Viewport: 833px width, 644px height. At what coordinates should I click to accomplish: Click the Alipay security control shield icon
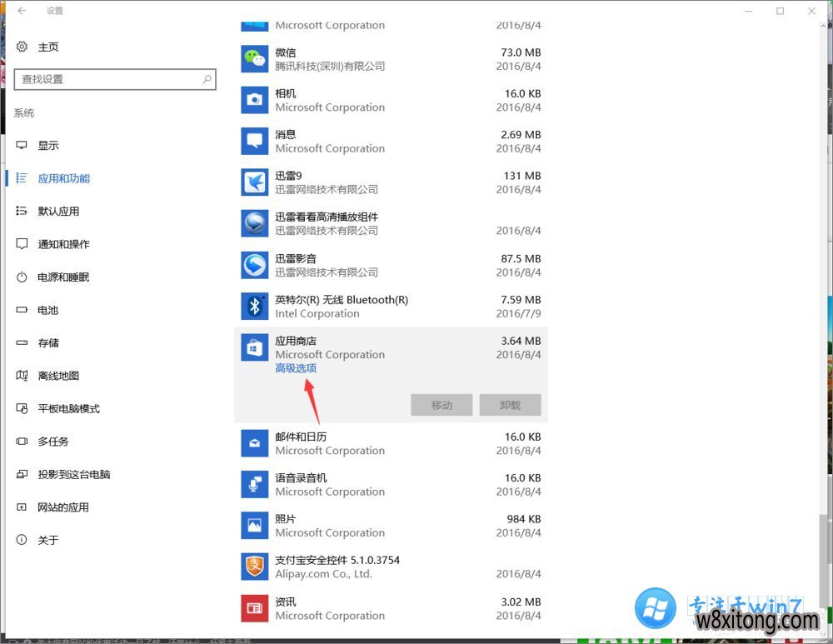(254, 567)
